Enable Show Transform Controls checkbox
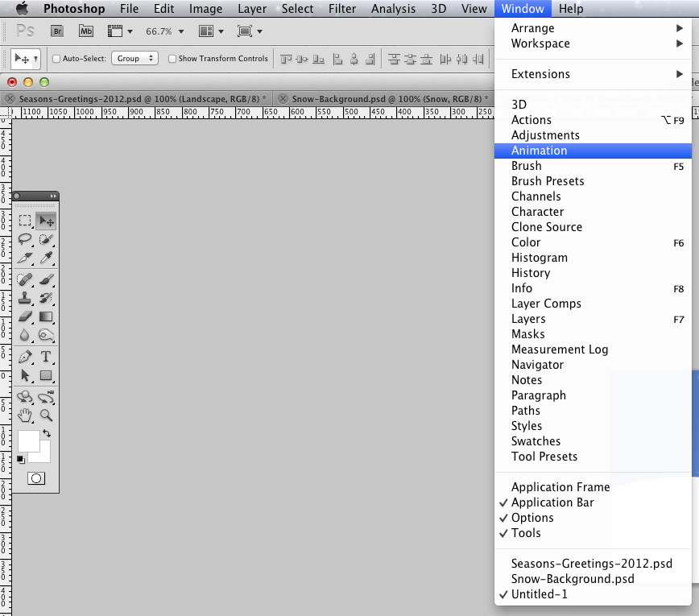Viewport: 699px width, 616px height. [172, 59]
